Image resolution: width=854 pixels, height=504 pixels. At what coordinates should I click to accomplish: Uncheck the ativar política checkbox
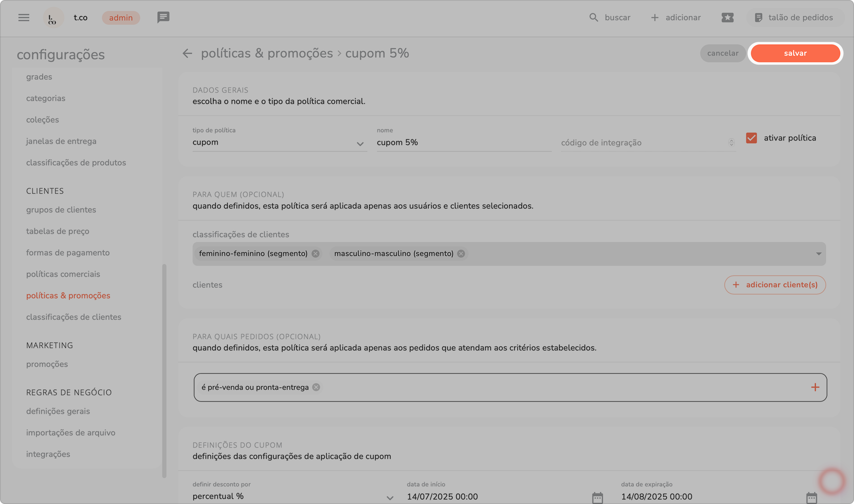point(751,138)
